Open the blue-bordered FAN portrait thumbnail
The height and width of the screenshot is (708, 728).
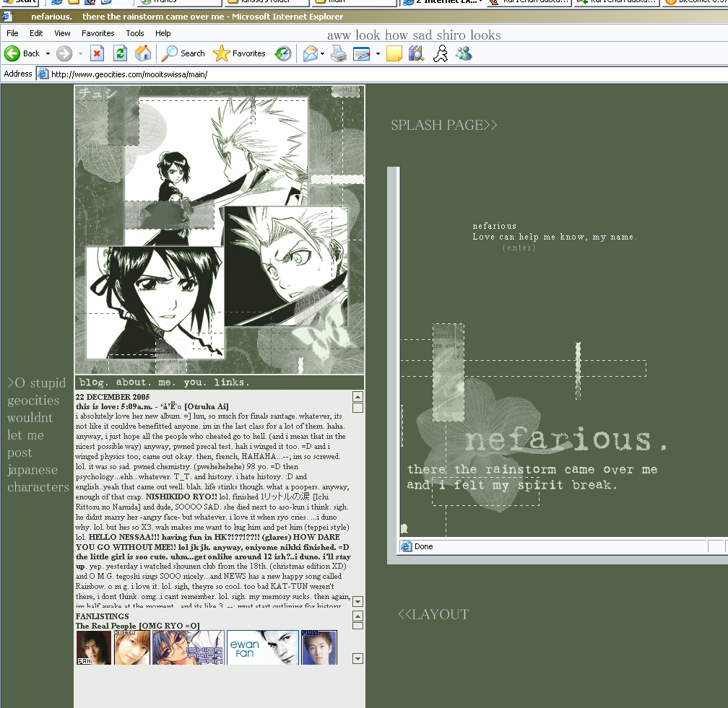[x=319, y=647]
